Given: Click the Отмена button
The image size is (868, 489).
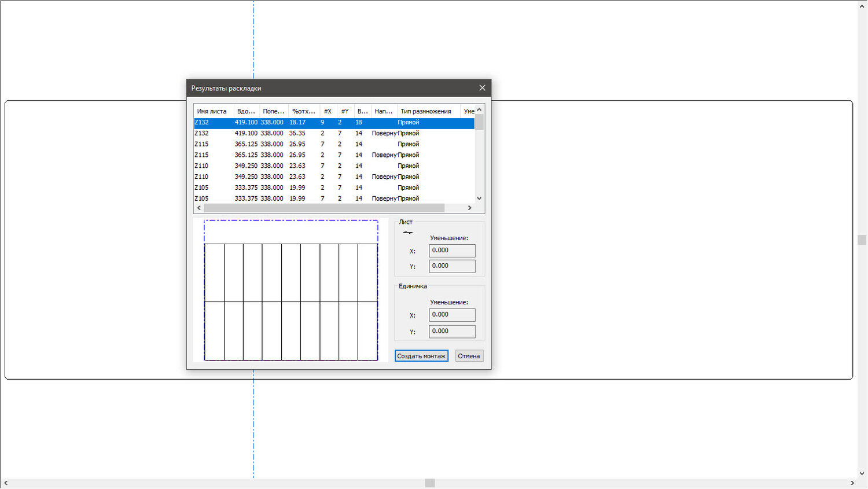Looking at the screenshot, I should pyautogui.click(x=469, y=356).
